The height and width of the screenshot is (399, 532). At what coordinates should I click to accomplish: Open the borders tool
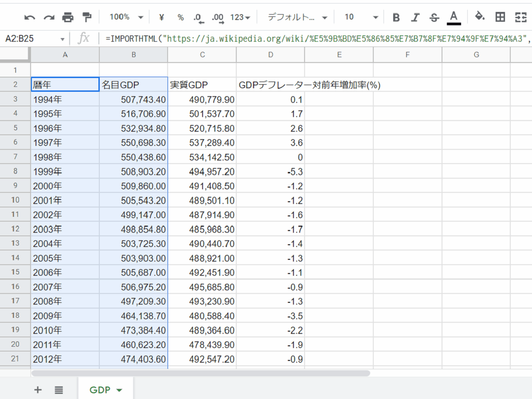click(500, 17)
